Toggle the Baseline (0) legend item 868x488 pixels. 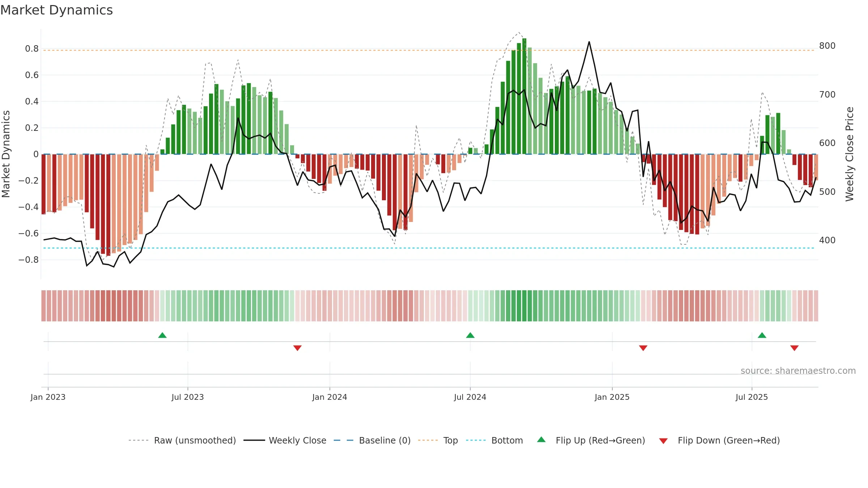click(372, 440)
